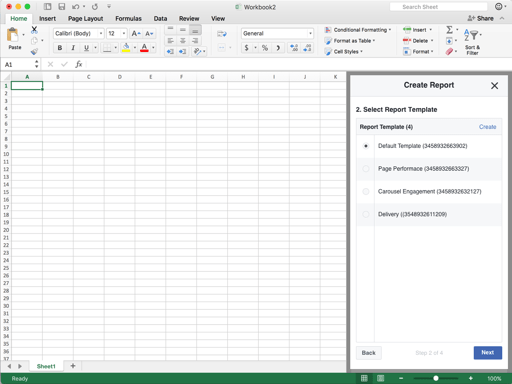Viewport: 512px width, 384px height.
Task: Align text to the left
Action: pyautogui.click(x=170, y=41)
